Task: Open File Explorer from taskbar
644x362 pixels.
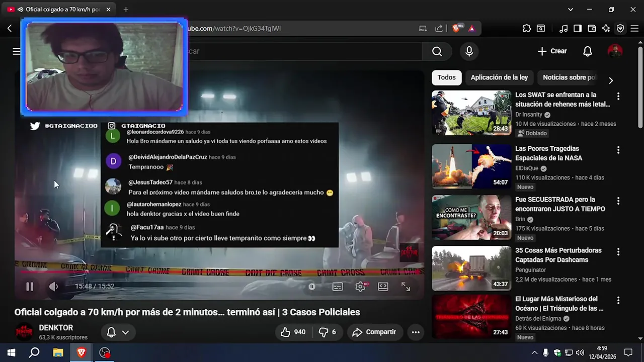Action: pos(58,352)
